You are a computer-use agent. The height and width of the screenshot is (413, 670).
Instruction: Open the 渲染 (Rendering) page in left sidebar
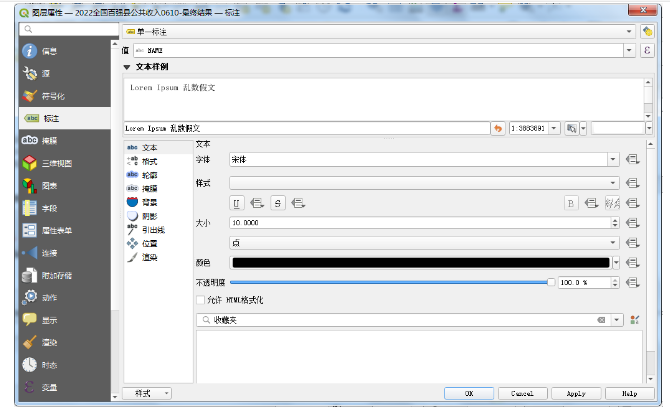(65, 343)
